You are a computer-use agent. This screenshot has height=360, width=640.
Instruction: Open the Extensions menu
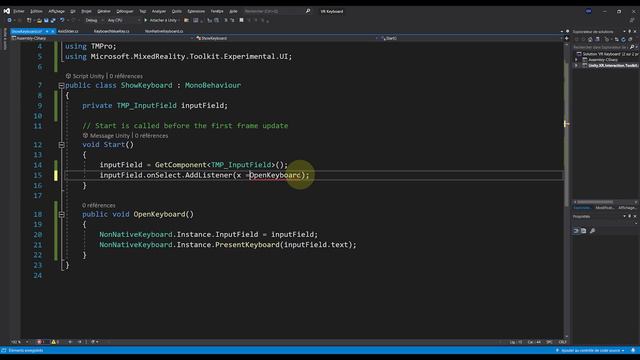coord(196,11)
